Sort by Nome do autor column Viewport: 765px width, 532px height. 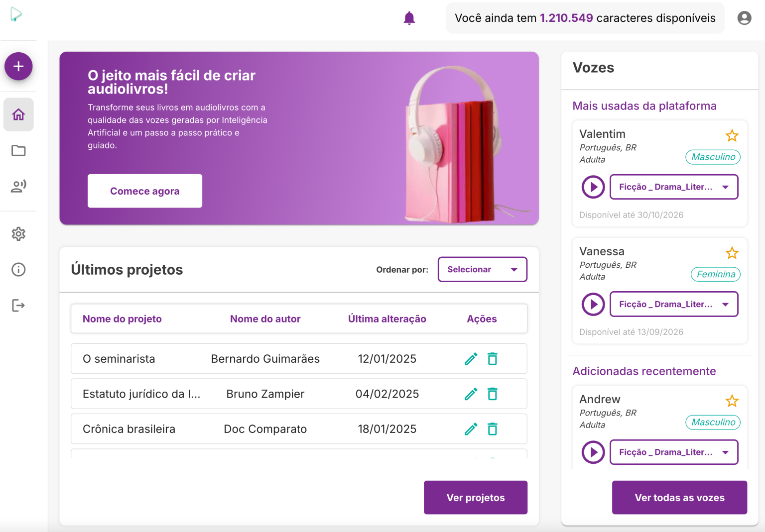[265, 319]
